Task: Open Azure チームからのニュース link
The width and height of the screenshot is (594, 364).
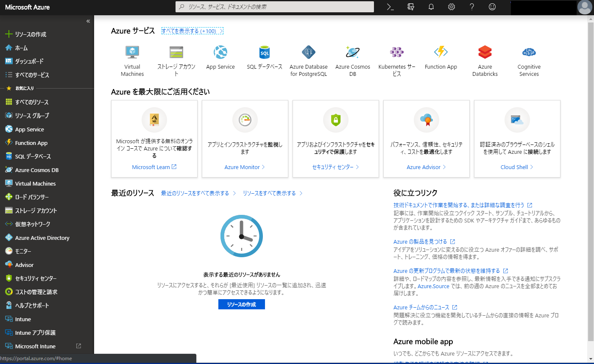Action: point(425,307)
